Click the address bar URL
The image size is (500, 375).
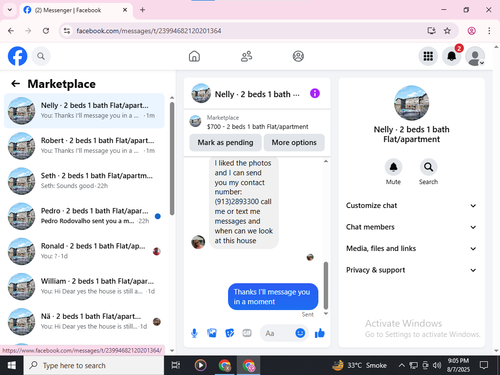149,31
